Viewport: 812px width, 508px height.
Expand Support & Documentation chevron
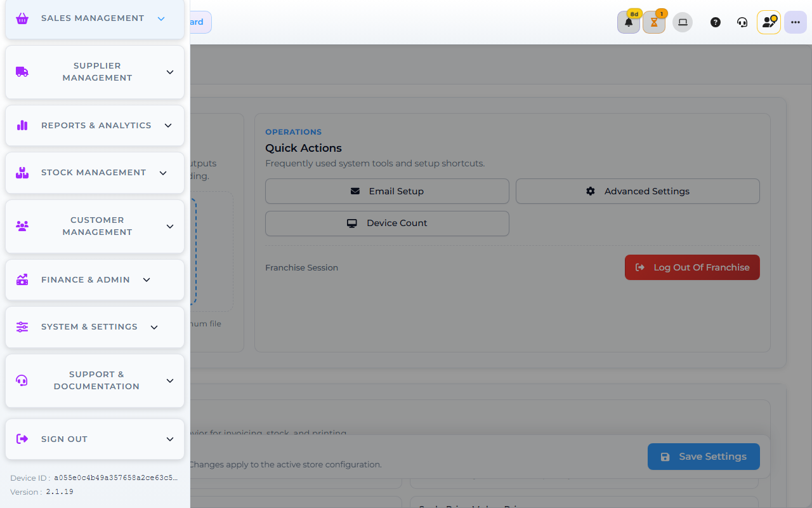(x=170, y=380)
